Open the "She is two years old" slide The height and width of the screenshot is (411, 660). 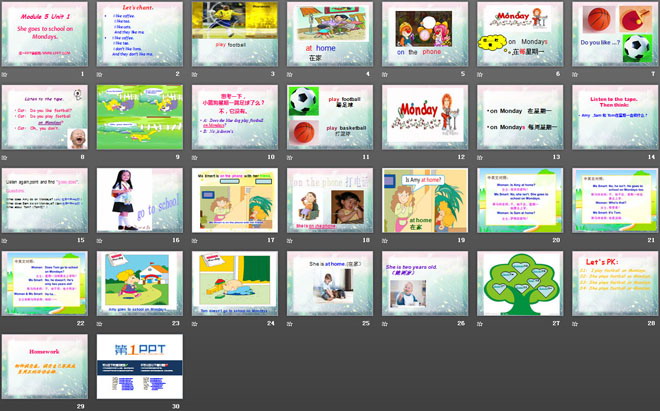424,283
